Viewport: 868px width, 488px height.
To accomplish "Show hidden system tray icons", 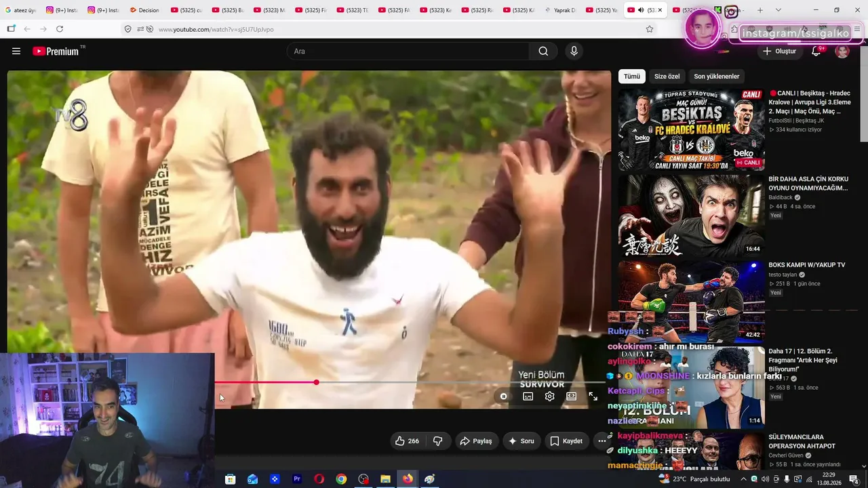I will click(743, 479).
